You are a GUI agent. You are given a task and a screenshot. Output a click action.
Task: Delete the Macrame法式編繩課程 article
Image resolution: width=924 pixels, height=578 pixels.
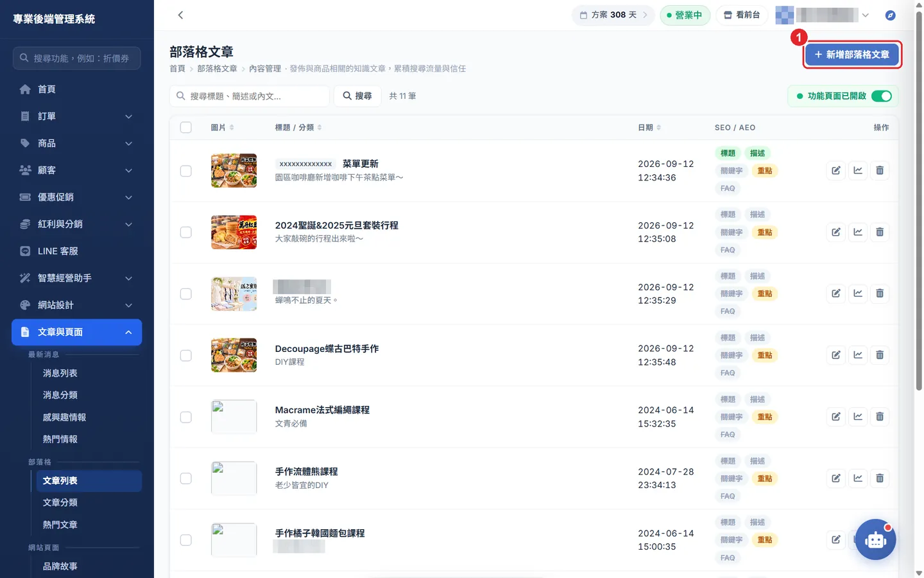[880, 417]
